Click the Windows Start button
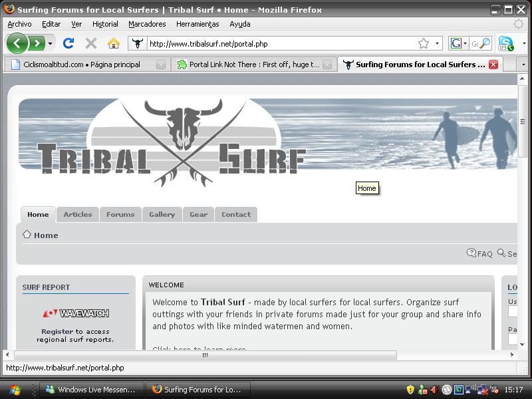The image size is (532, 399). (x=14, y=390)
